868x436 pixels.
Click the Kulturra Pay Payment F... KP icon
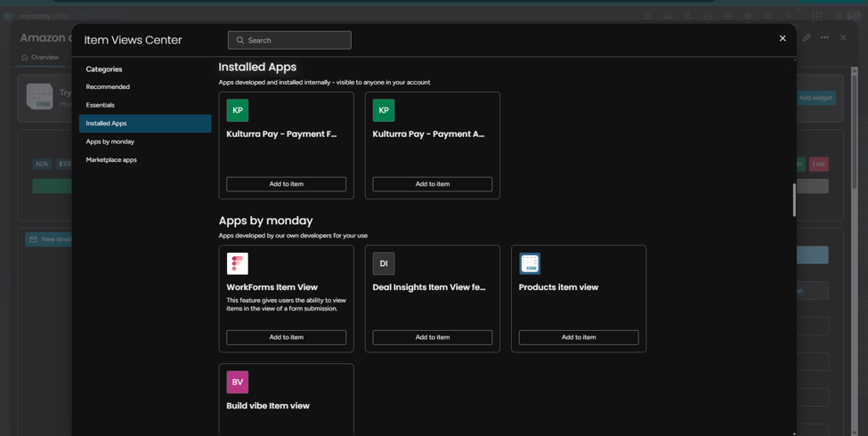click(238, 110)
